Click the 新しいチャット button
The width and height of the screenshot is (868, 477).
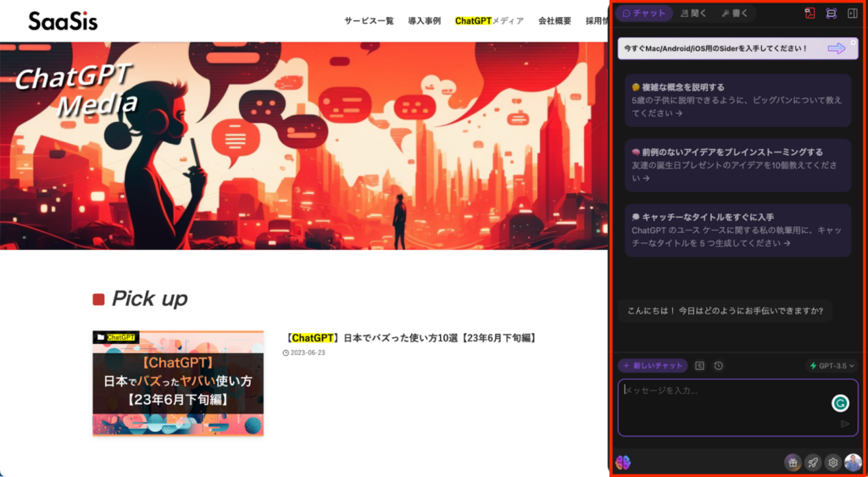tap(652, 366)
